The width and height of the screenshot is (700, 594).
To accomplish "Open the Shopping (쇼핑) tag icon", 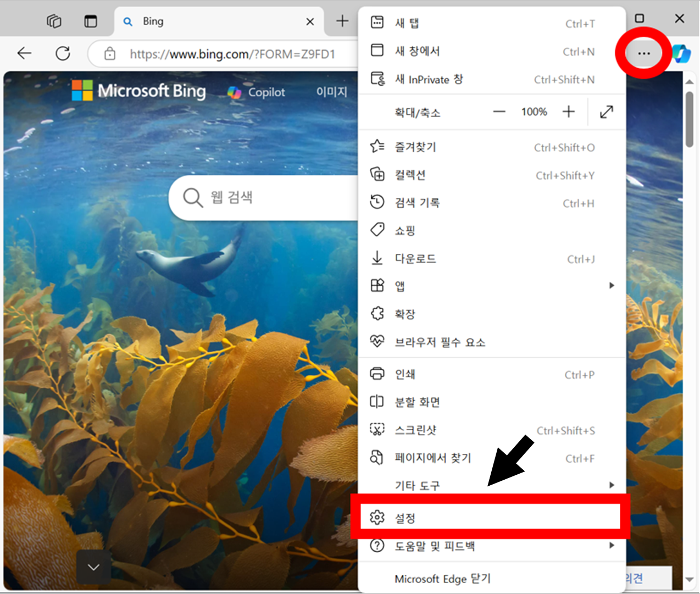I will point(377,230).
